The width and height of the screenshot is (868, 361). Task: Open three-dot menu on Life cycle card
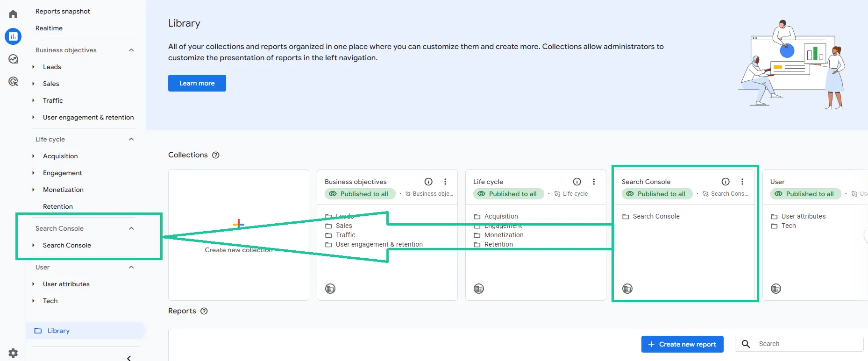point(594,182)
